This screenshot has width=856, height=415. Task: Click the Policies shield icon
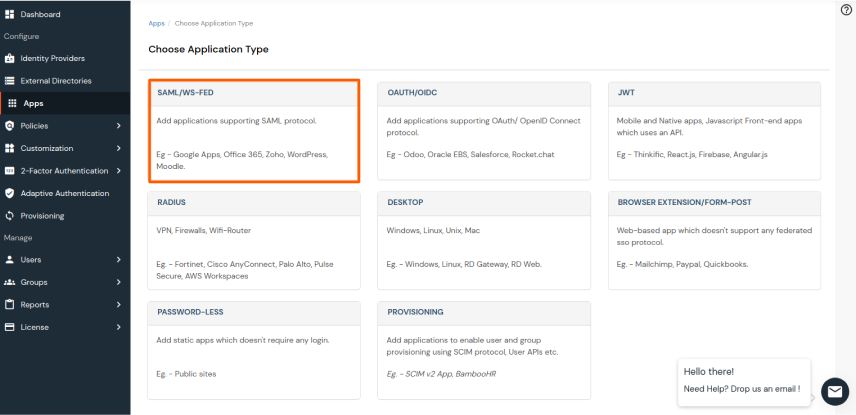9,126
